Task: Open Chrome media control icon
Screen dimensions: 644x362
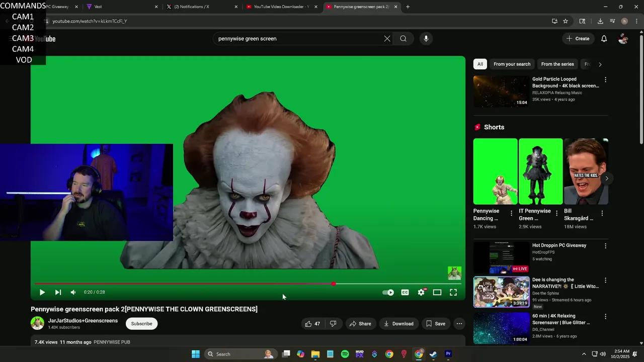Action: tap(612, 21)
